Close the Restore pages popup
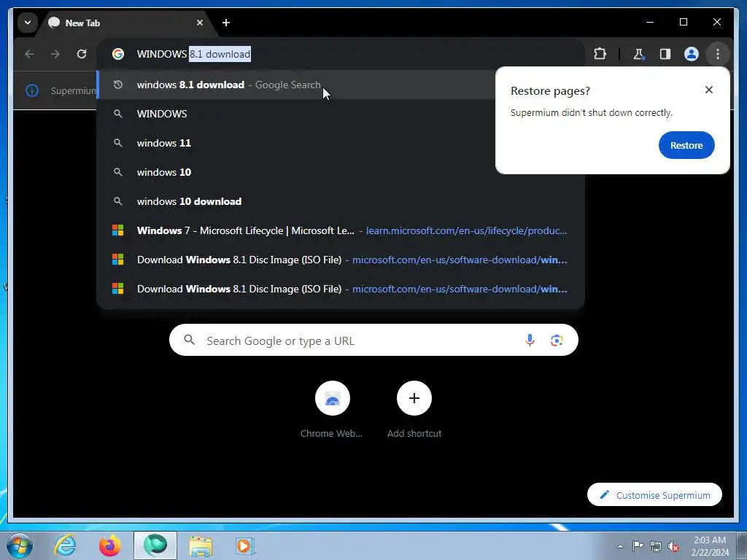 pyautogui.click(x=709, y=90)
